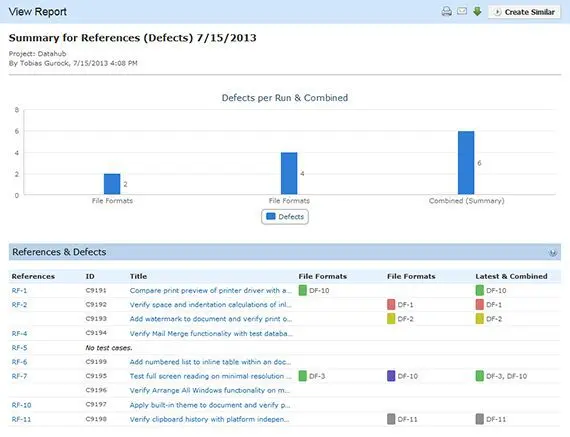Click the 'Project: Datahub' text
The width and height of the screenshot is (570, 437).
pyautogui.click(x=37, y=54)
